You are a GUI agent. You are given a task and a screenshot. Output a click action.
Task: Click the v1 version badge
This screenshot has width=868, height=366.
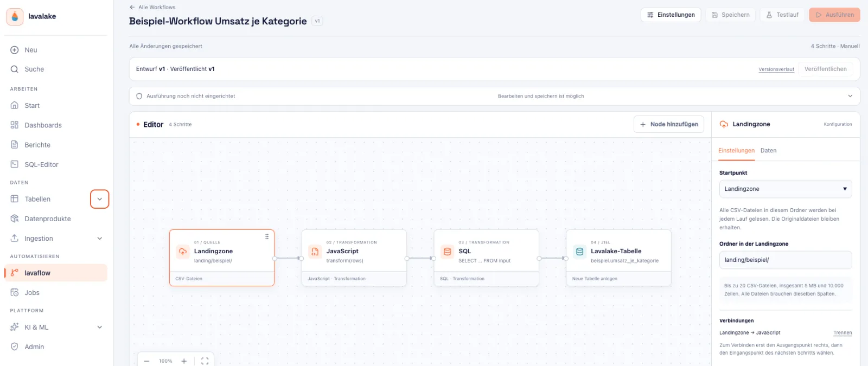click(x=317, y=21)
